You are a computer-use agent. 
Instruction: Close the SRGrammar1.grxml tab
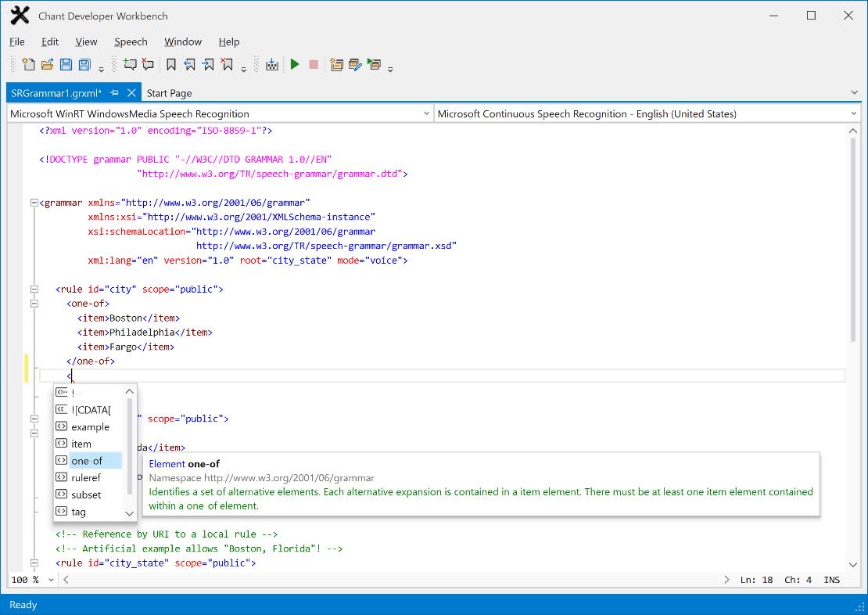click(131, 92)
